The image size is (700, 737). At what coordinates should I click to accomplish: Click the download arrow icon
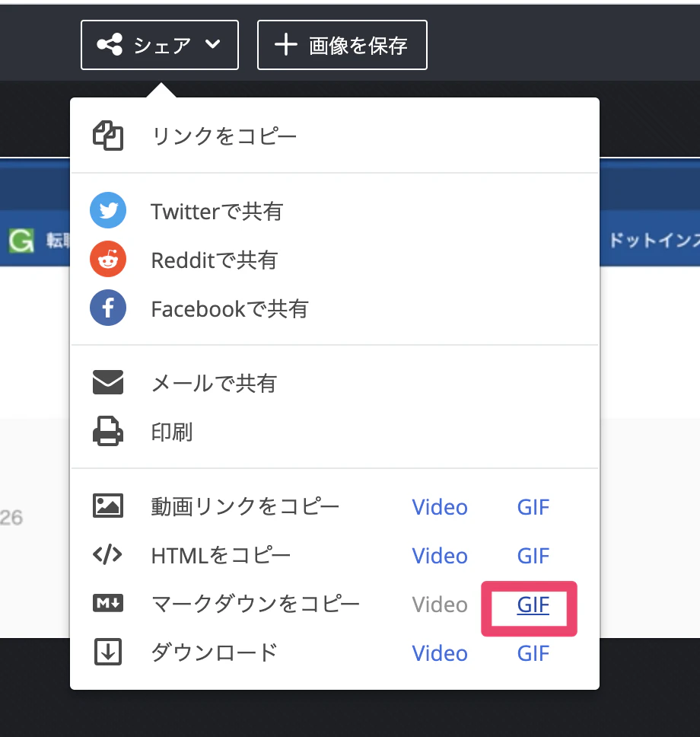[x=108, y=652]
